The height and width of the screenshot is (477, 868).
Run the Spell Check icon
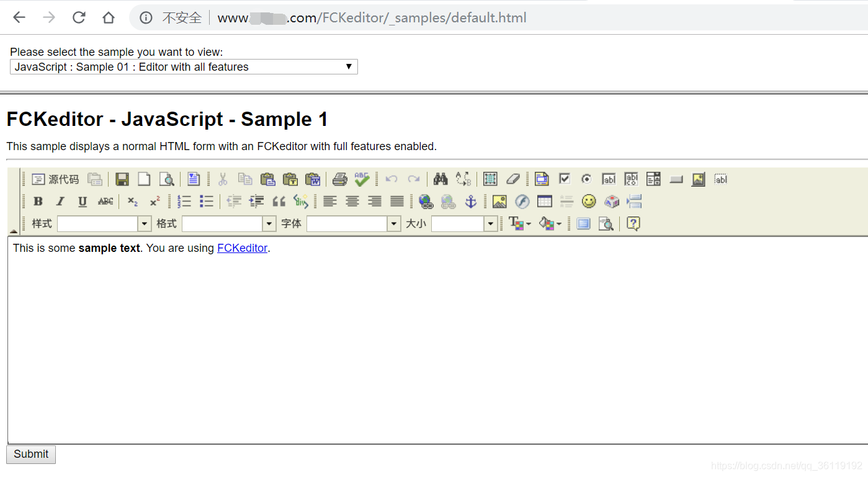pos(362,179)
